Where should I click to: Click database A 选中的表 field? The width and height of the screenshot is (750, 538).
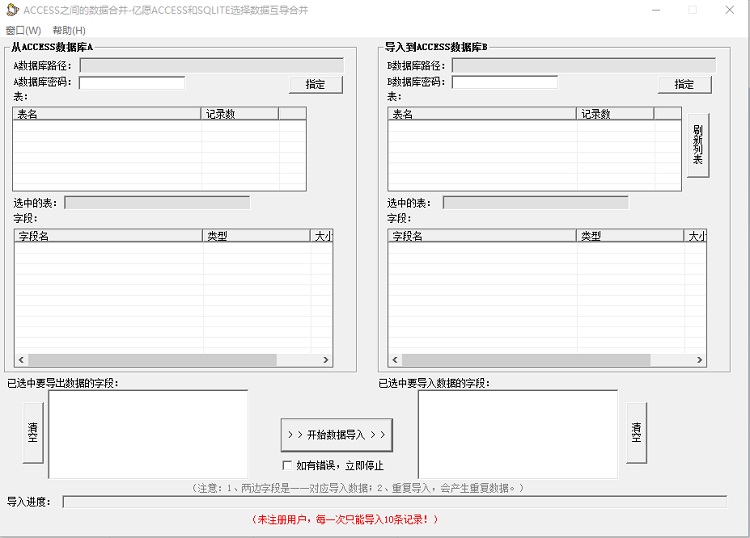click(x=157, y=203)
